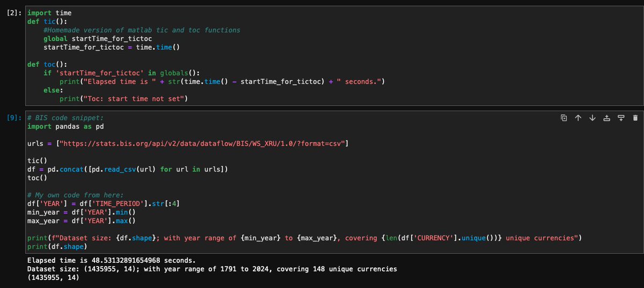Image resolution: width=644 pixels, height=288 pixels.
Task: Click the f-string Dataset size print line
Action: pos(304,238)
